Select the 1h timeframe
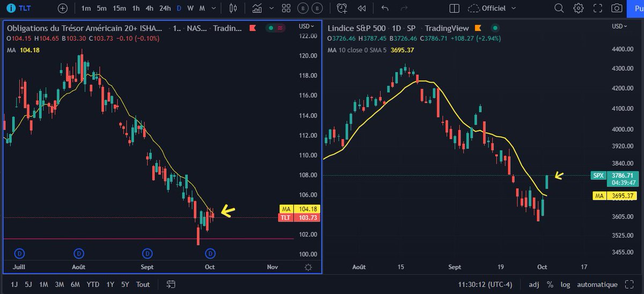 (x=136, y=8)
